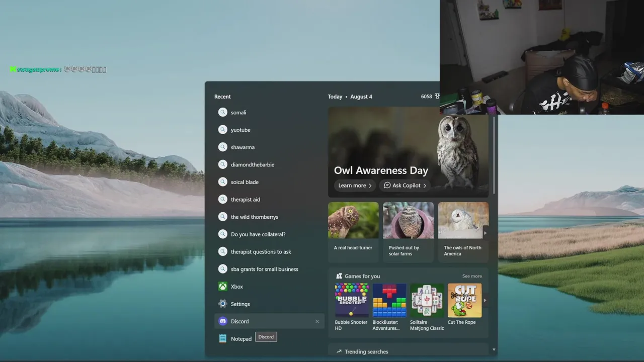Remove Discord from recent list with X
Screen dimensions: 644x362
317,321
